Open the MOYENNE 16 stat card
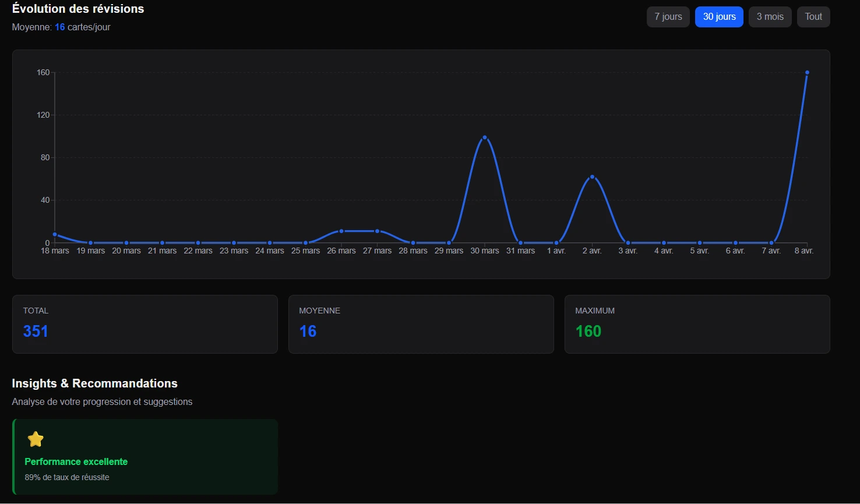The image size is (860, 504). click(x=421, y=324)
